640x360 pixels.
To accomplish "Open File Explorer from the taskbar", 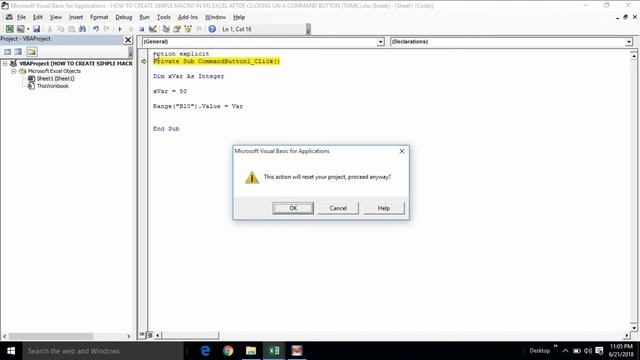I will 251,351.
